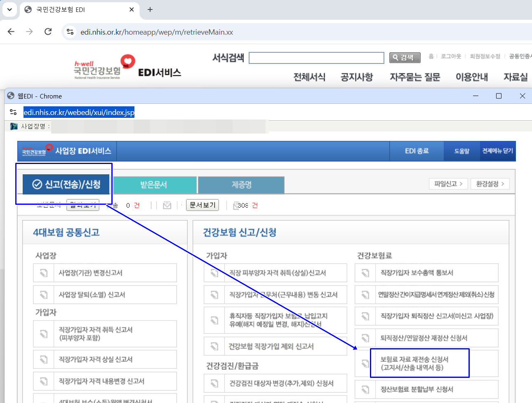Open 직장 피부양자 자격 취득(상실)신고서
The width and height of the screenshot is (532, 403).
[275, 273]
